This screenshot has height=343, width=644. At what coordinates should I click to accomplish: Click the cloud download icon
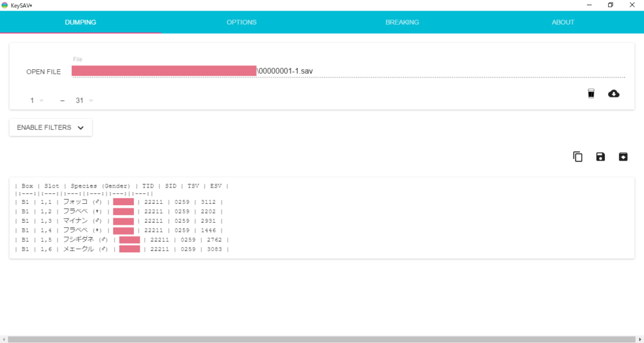613,94
